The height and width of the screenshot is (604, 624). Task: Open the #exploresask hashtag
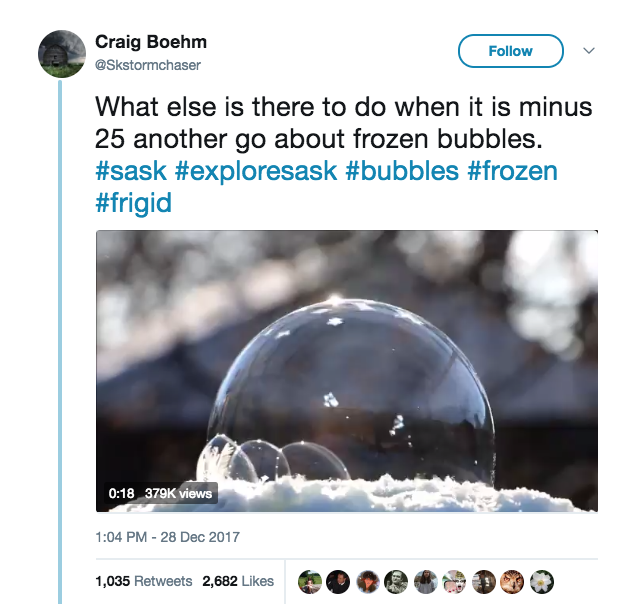260,170
